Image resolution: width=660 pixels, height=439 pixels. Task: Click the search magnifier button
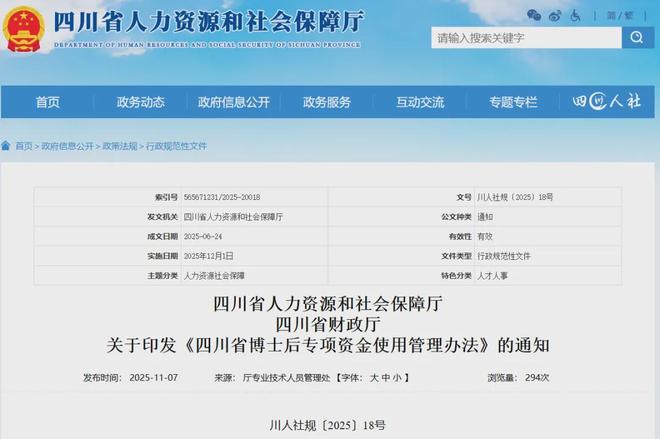tap(637, 37)
